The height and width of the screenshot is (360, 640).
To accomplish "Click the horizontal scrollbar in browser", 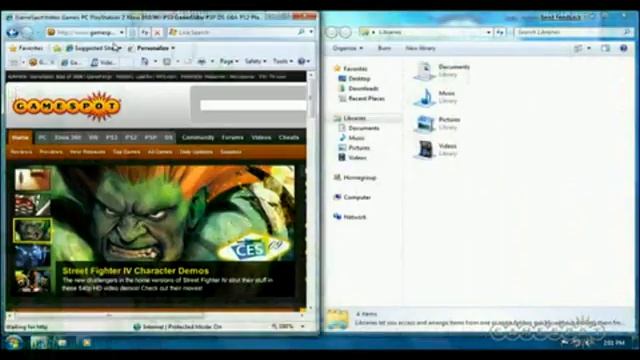I will [109, 316].
